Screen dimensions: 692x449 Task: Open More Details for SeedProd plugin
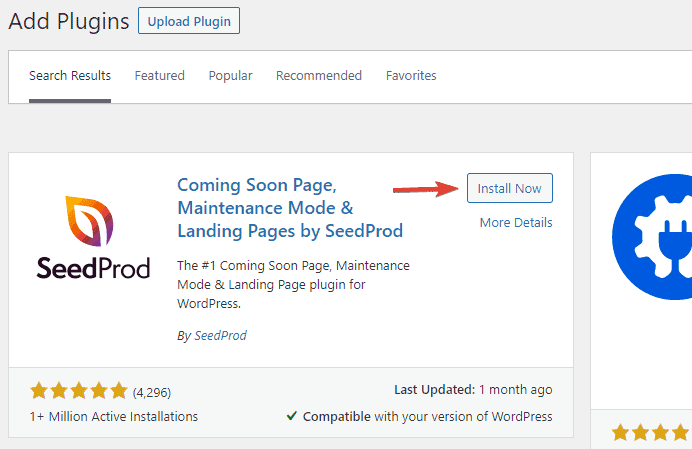click(x=516, y=222)
